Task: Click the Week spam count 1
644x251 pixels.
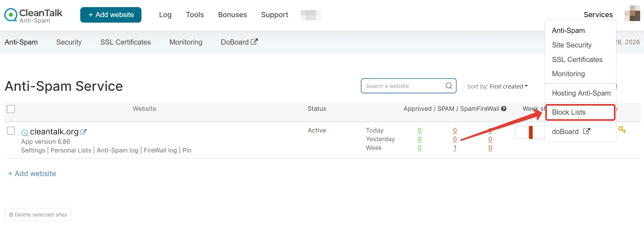Action: 455,148
